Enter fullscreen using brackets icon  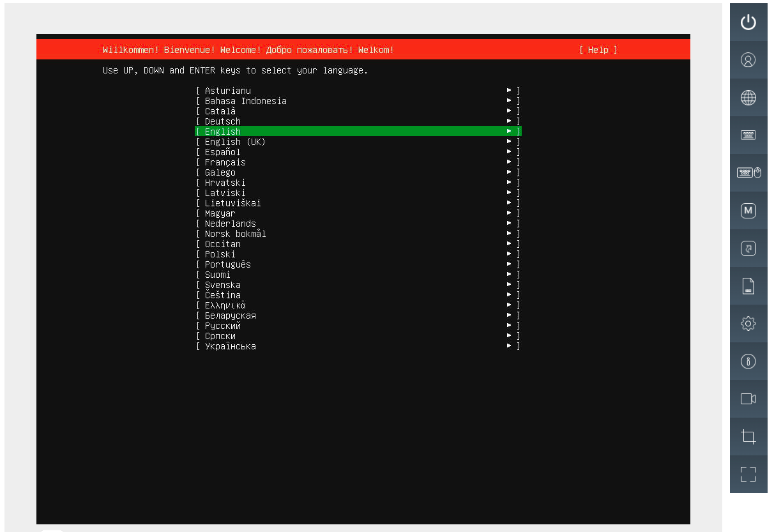pos(748,474)
